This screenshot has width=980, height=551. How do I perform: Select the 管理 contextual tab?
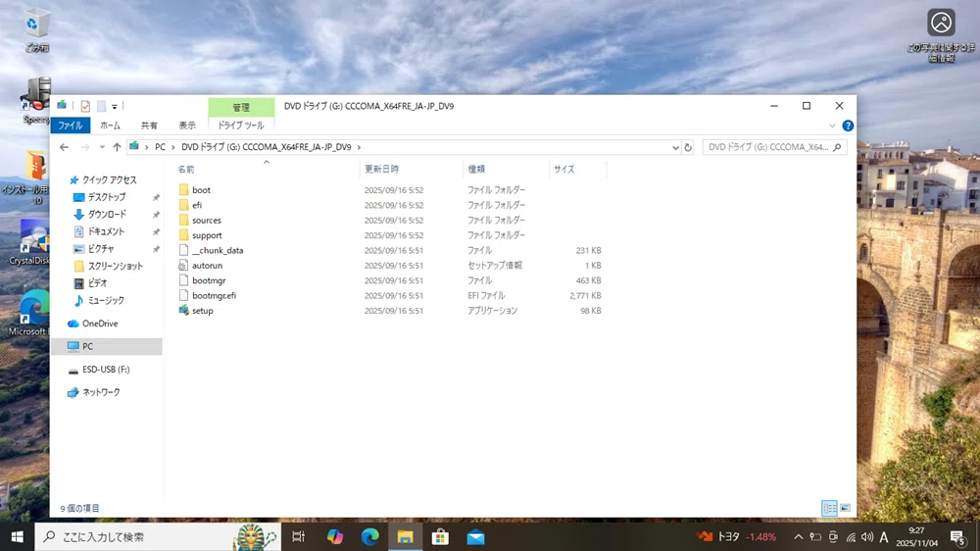(241, 107)
